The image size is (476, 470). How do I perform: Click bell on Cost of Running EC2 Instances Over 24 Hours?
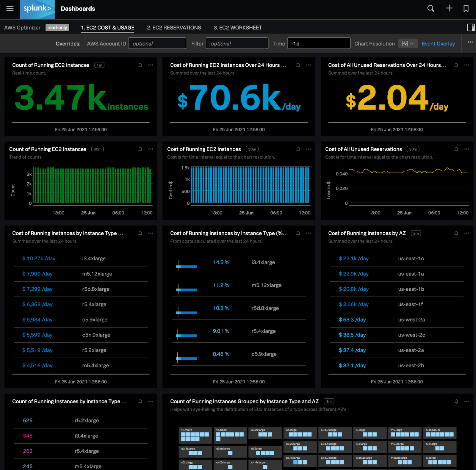click(298, 65)
